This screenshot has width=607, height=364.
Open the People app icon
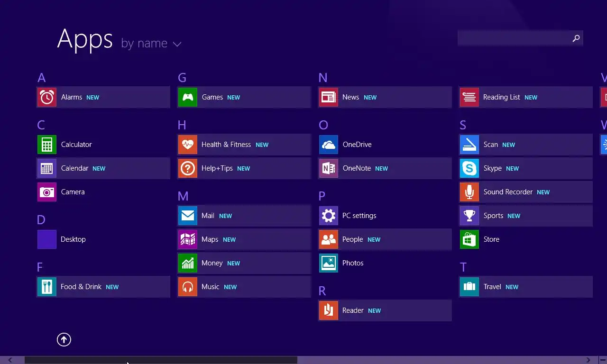(329, 239)
